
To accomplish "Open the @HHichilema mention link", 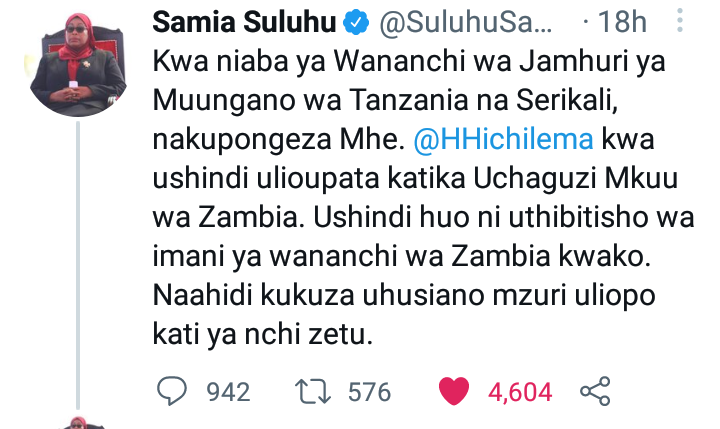I will 503,139.
